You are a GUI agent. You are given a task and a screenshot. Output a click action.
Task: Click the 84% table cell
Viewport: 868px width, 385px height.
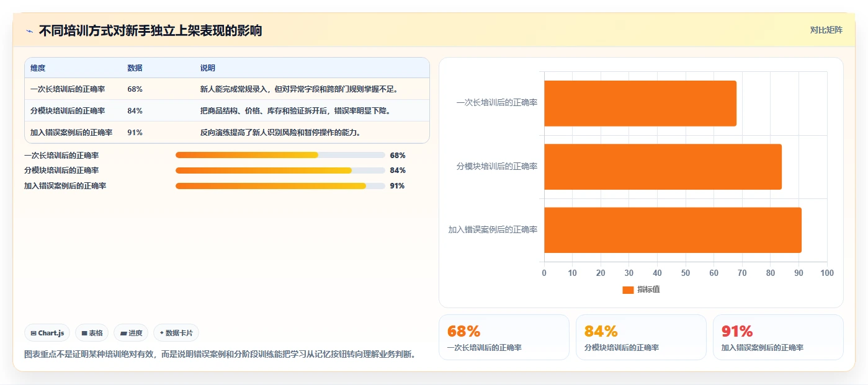pos(135,111)
